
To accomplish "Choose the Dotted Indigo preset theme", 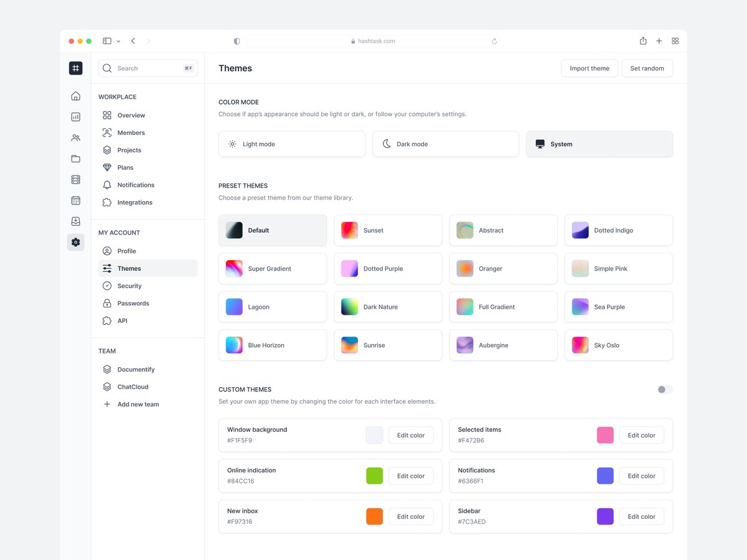I will [x=619, y=230].
